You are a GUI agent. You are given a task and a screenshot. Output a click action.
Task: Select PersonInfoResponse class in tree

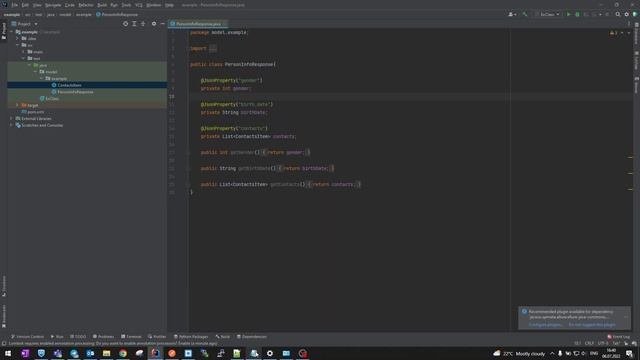click(x=76, y=92)
